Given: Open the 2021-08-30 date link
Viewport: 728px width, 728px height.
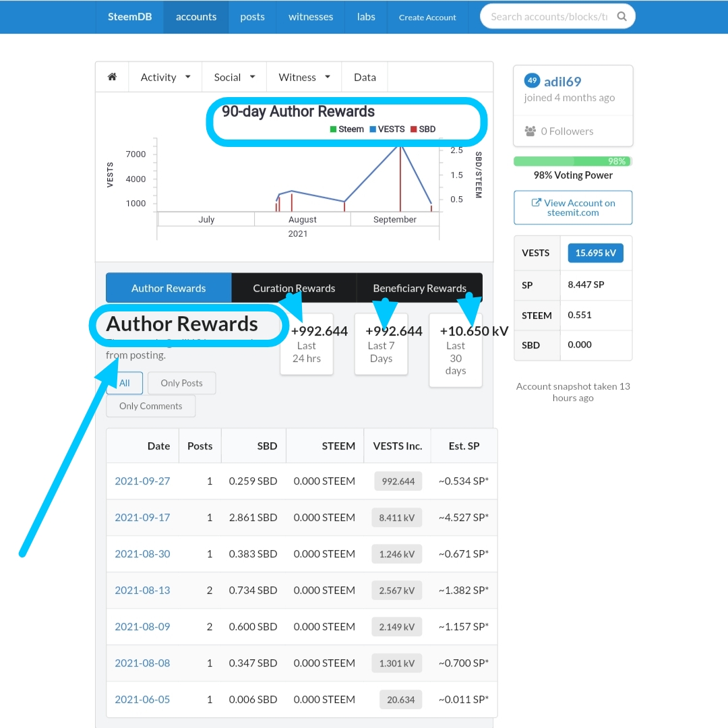Looking at the screenshot, I should pos(142,554).
